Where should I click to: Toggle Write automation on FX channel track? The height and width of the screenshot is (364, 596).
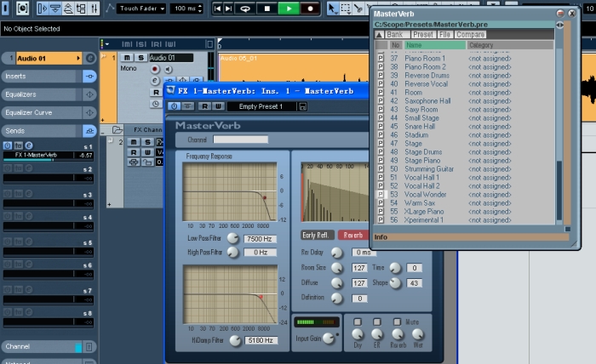pos(147,152)
